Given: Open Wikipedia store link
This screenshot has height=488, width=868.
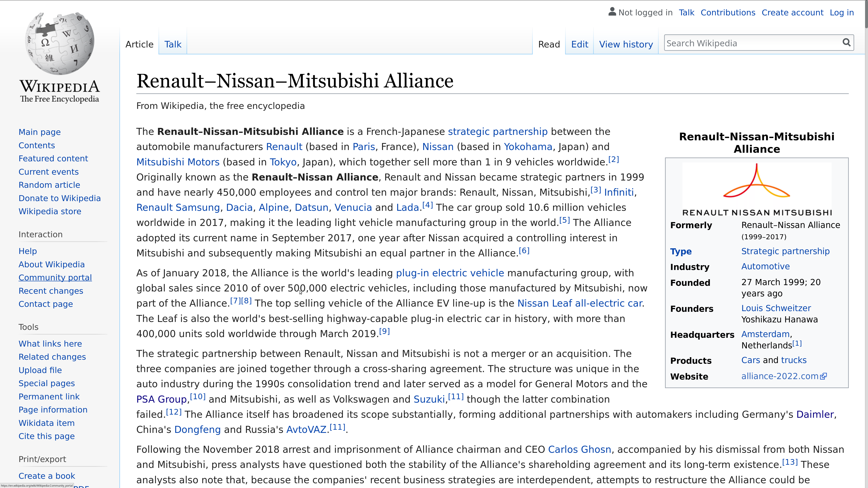Looking at the screenshot, I should coord(50,211).
